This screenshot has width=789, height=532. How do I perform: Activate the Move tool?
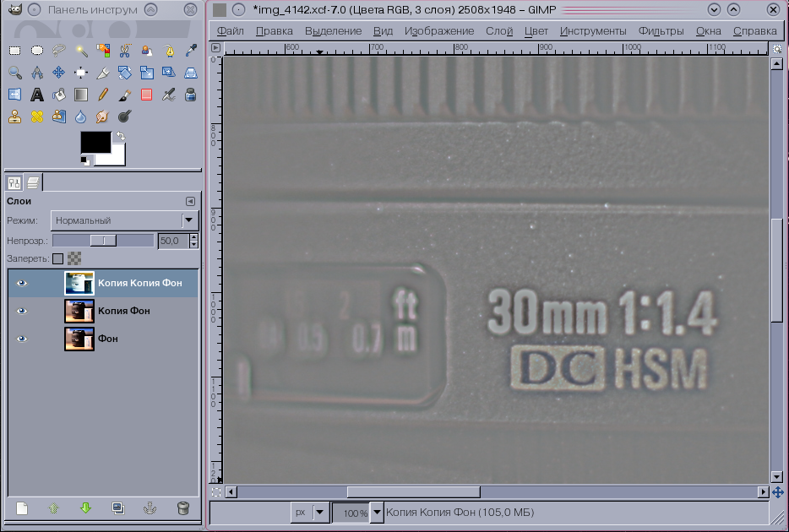pos(59,73)
